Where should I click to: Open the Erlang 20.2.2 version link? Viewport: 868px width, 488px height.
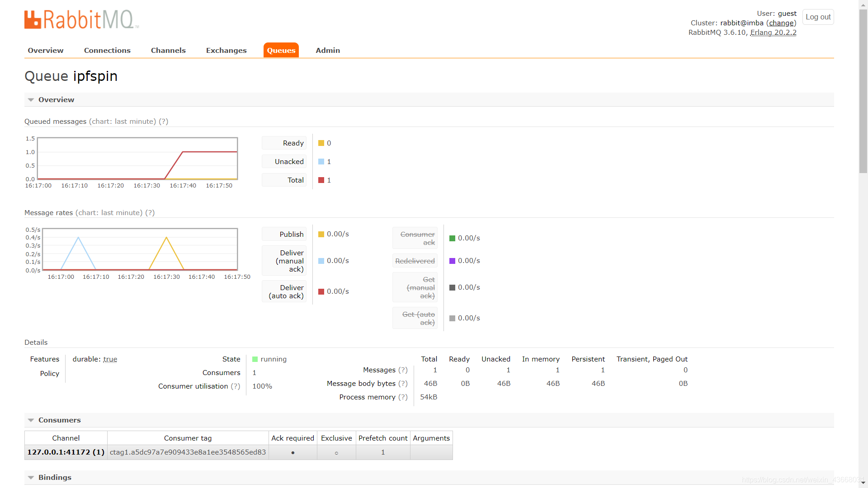773,33
